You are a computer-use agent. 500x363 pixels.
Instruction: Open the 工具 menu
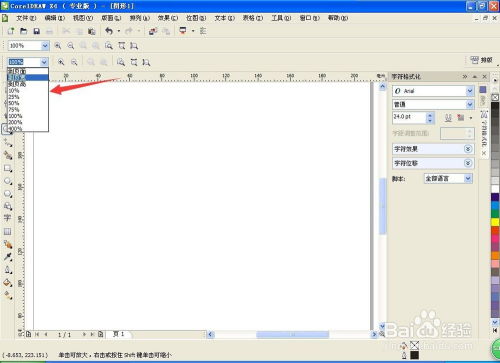[281, 18]
